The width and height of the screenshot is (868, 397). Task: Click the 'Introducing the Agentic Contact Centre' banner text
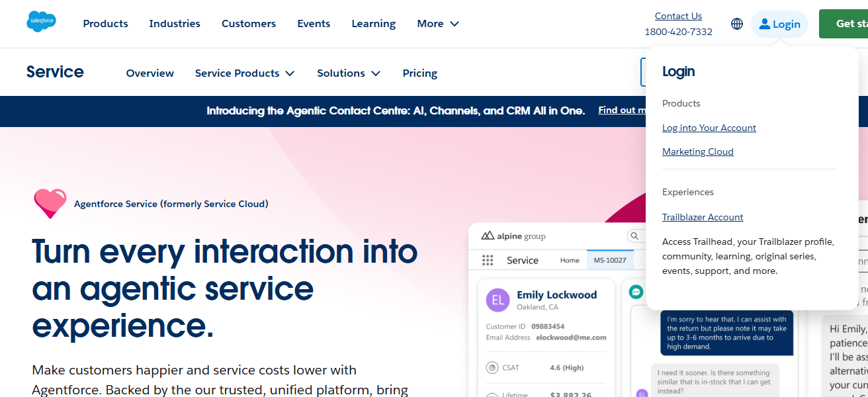(x=396, y=110)
